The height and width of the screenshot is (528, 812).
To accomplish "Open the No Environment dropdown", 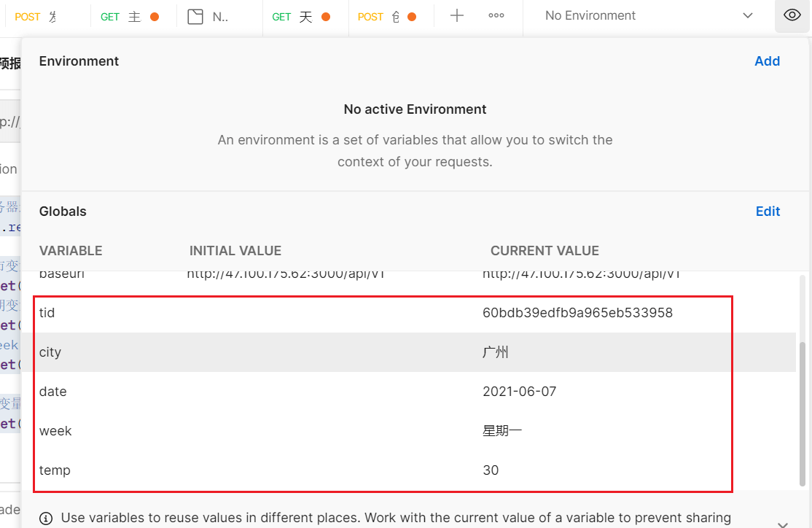I will 648,15.
